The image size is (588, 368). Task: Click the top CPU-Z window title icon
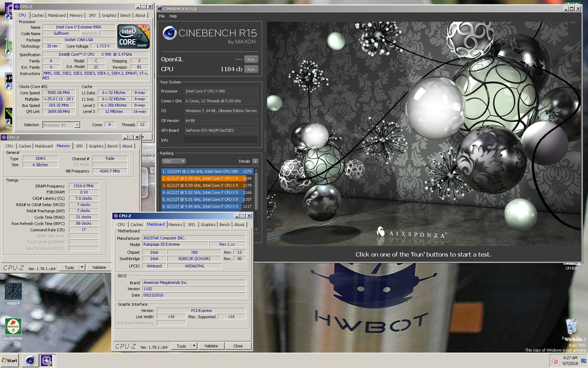[17, 7]
